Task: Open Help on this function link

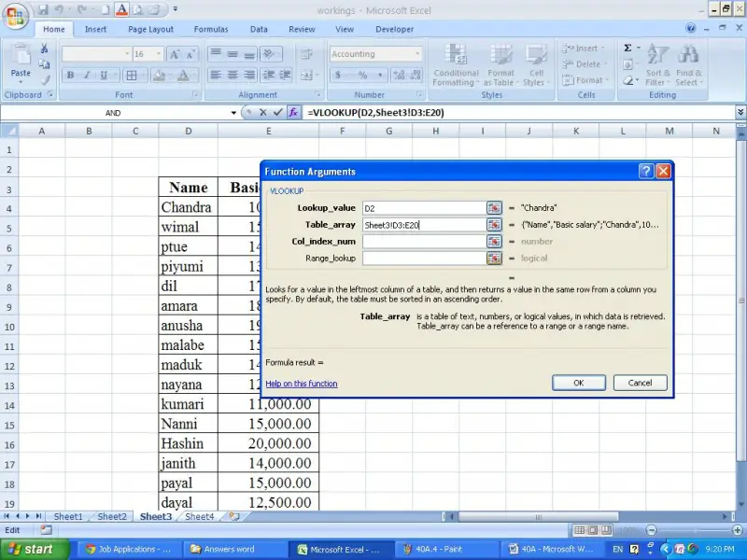Action: (x=301, y=384)
